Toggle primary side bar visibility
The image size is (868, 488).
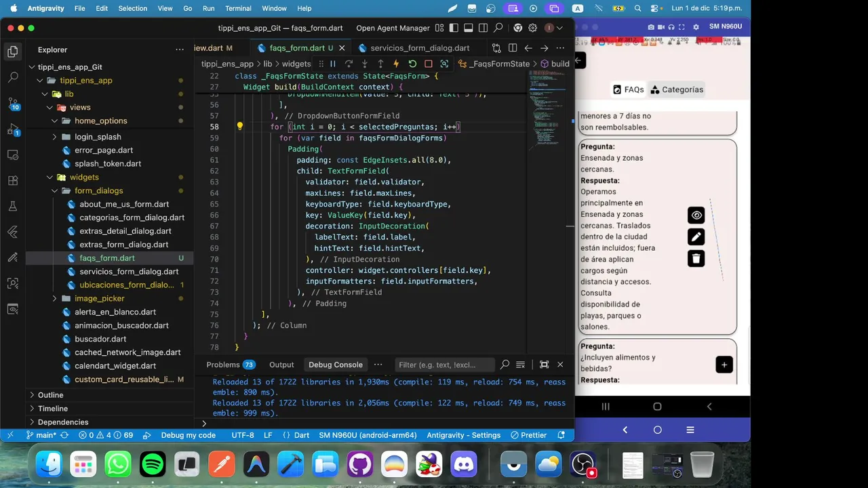click(453, 28)
